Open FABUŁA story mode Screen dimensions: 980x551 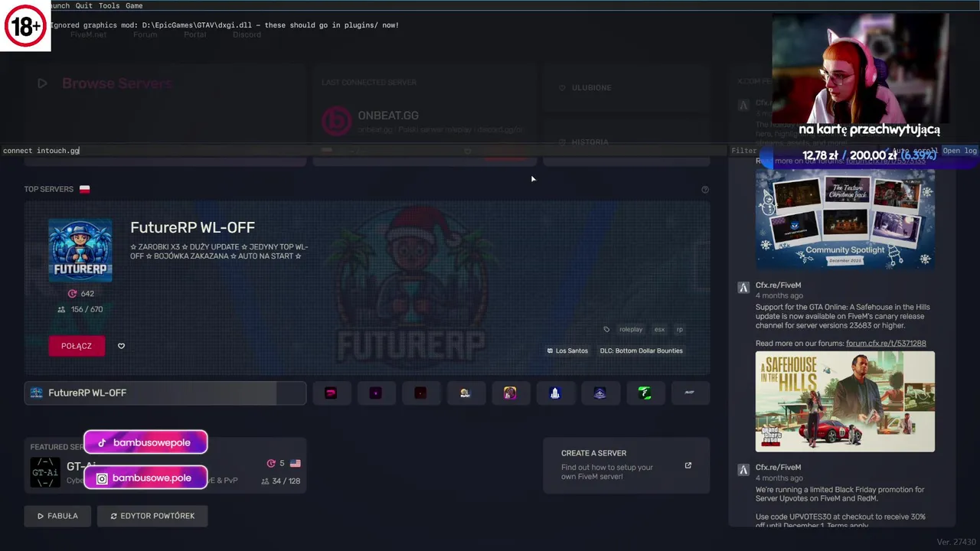click(57, 516)
